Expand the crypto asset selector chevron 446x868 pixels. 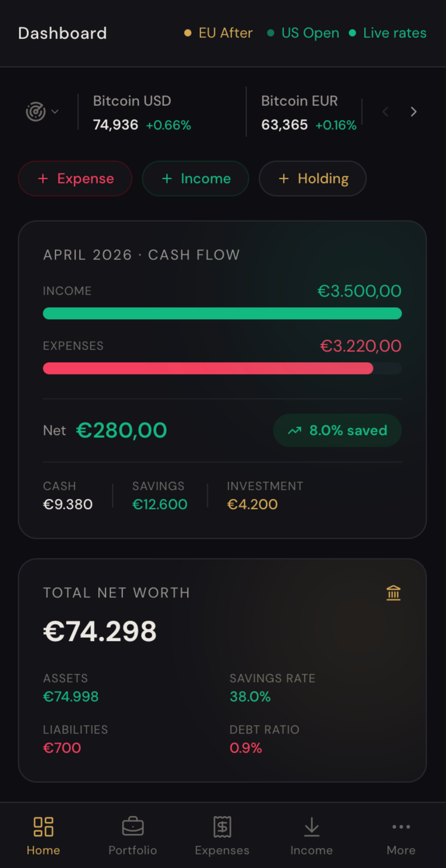click(x=55, y=112)
